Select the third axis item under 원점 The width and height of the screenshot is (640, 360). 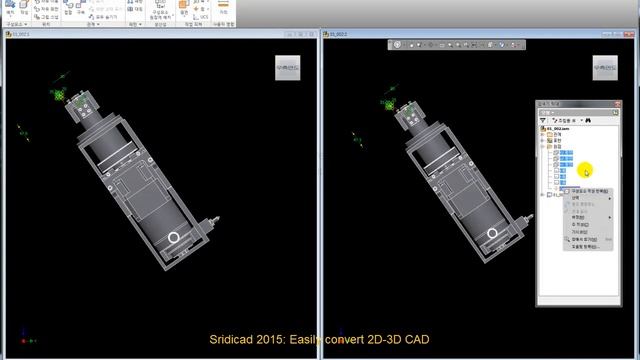click(563, 183)
